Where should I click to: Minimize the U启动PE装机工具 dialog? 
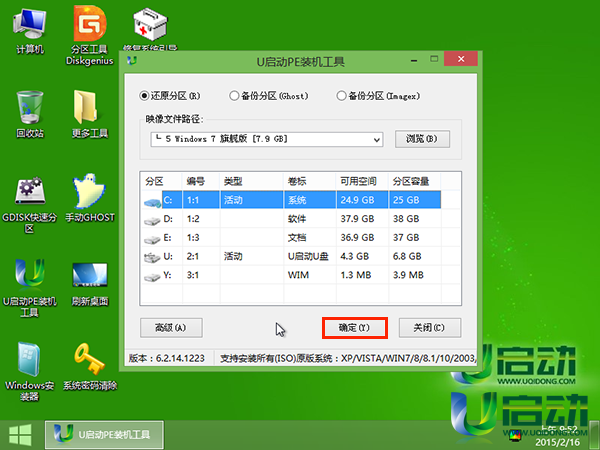(x=414, y=60)
